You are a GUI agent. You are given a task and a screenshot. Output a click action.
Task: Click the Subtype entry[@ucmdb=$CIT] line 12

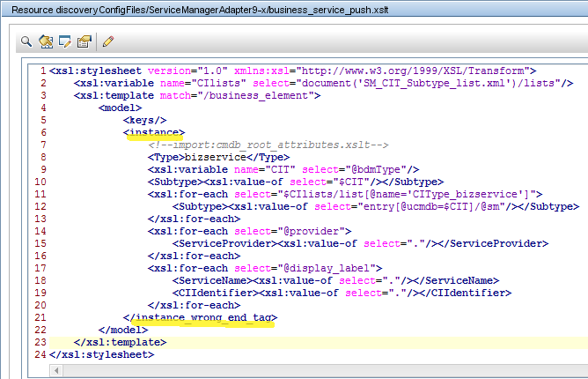[x=376, y=207]
